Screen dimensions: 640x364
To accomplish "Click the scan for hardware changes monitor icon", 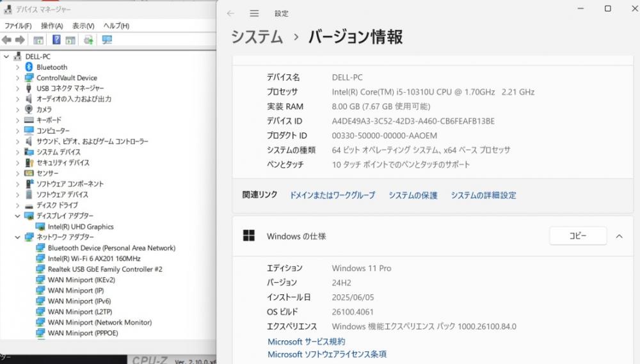I will (107, 40).
